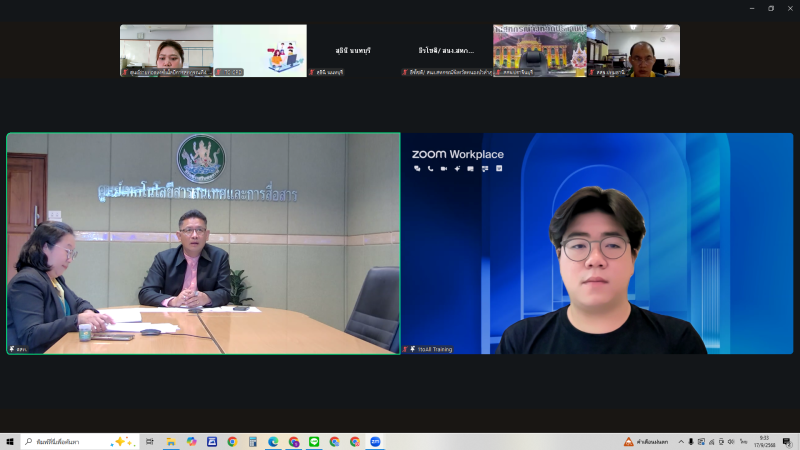Click the Task View icon

(150, 441)
